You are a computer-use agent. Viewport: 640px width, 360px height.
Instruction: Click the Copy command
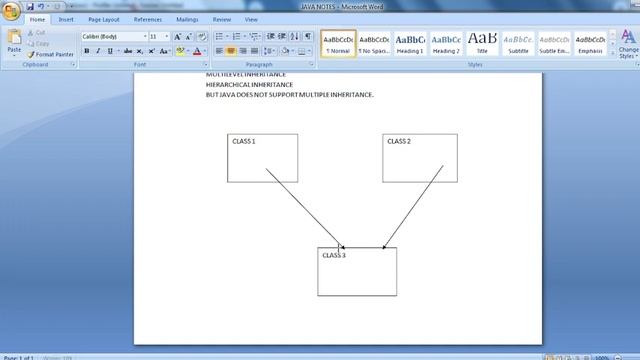39,43
